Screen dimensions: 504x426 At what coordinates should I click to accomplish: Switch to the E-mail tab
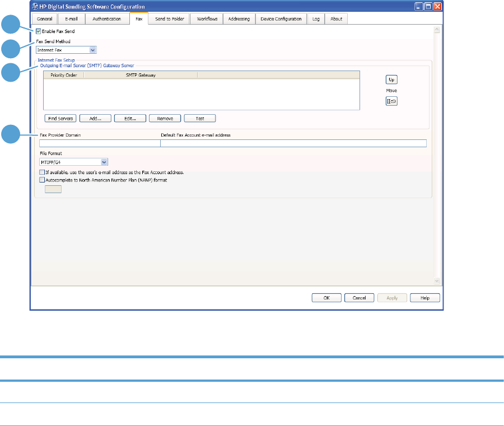point(71,19)
